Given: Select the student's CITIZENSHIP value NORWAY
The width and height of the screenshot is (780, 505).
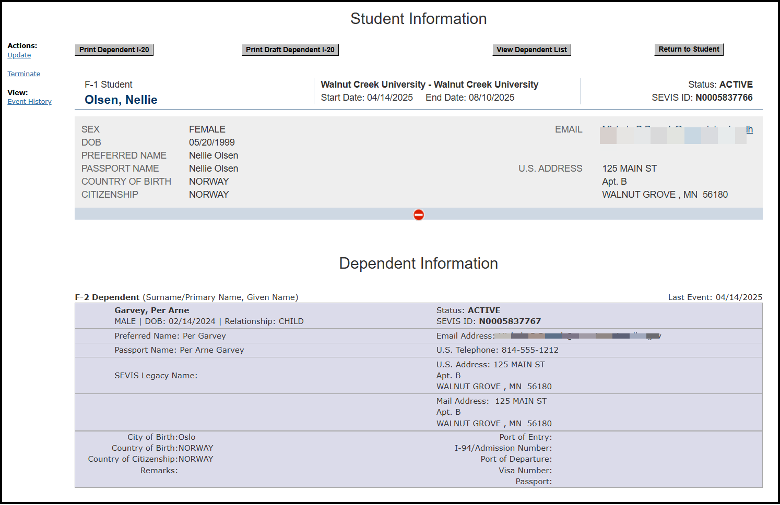Looking at the screenshot, I should click(209, 195).
